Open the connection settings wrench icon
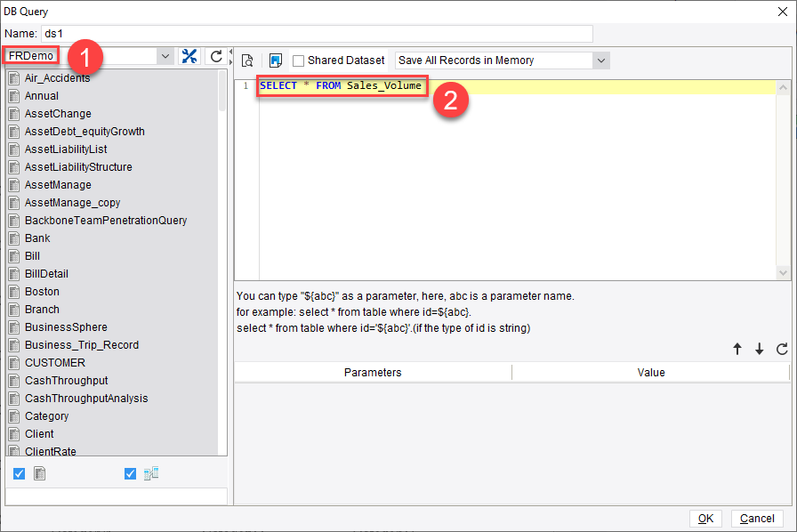The width and height of the screenshot is (797, 532). coord(189,55)
